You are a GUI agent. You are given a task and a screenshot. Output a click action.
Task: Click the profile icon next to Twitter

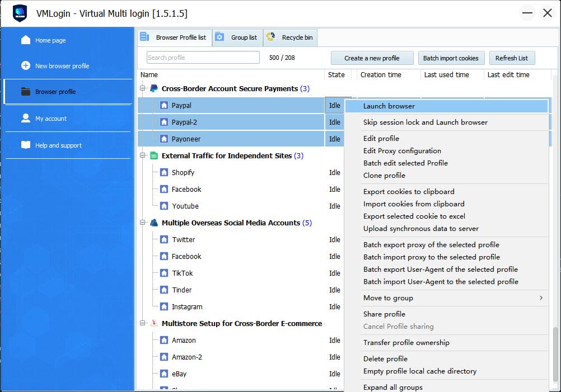[164, 239]
